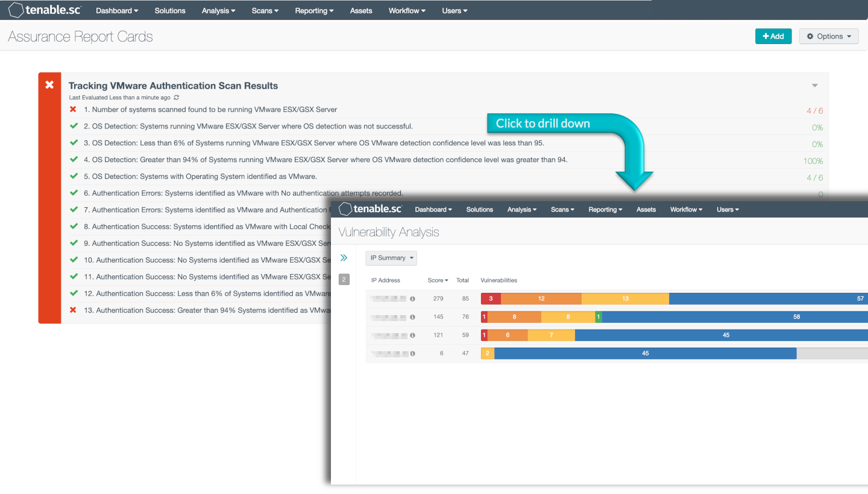Go to Solutions in the Assurance Report Cards window
Viewport: 868px width, 494px height.
[x=170, y=10]
